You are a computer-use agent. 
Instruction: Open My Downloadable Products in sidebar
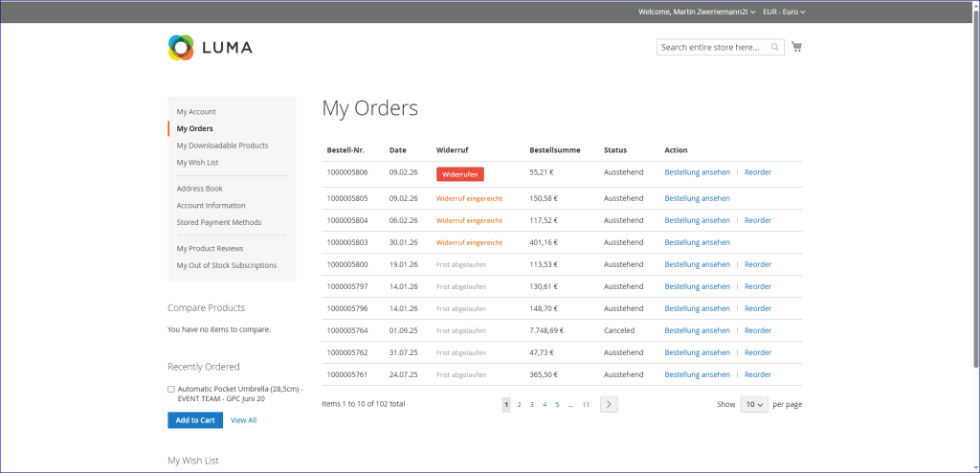tap(222, 146)
